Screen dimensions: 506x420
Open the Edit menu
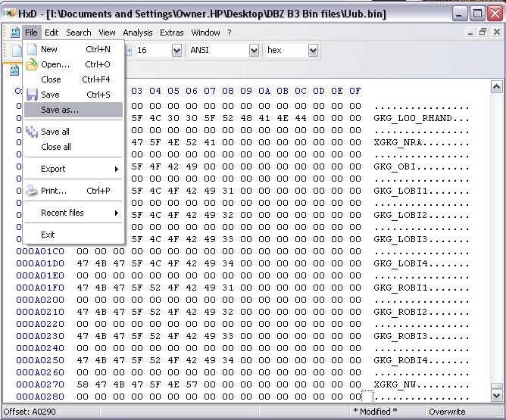tap(52, 33)
